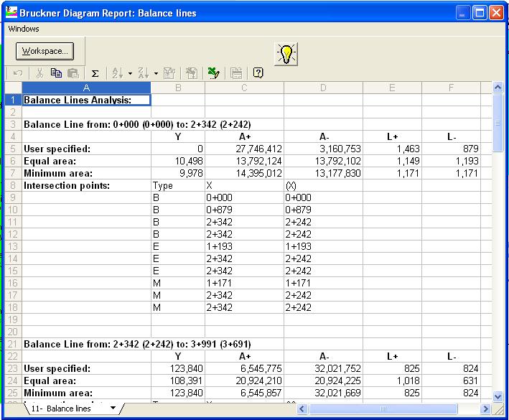Screen dimensions: 509x420
Task: Select column F header
Action: coord(451,88)
